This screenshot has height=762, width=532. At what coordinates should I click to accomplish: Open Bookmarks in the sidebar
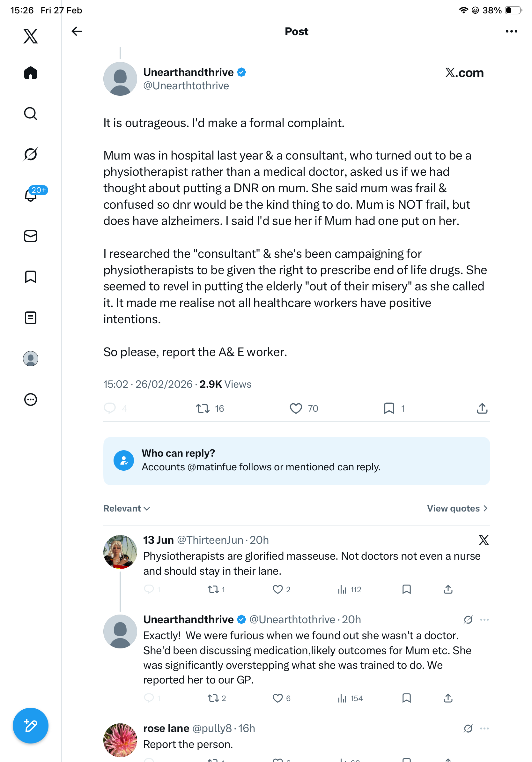point(31,277)
